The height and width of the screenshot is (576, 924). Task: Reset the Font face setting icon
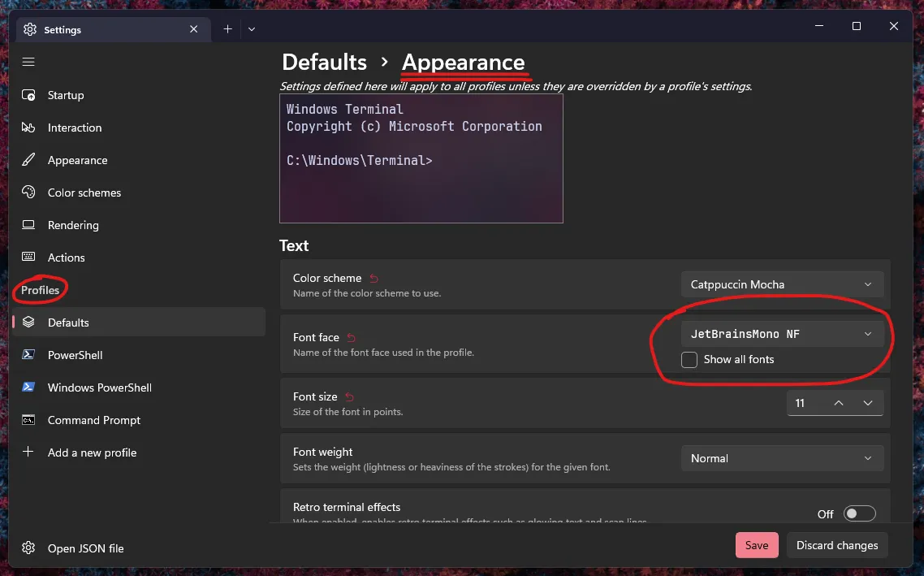click(x=352, y=338)
